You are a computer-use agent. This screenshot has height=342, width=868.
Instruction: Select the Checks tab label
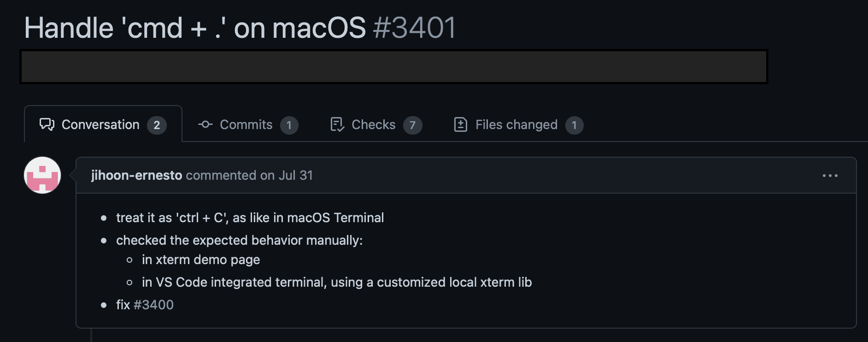pos(373,124)
